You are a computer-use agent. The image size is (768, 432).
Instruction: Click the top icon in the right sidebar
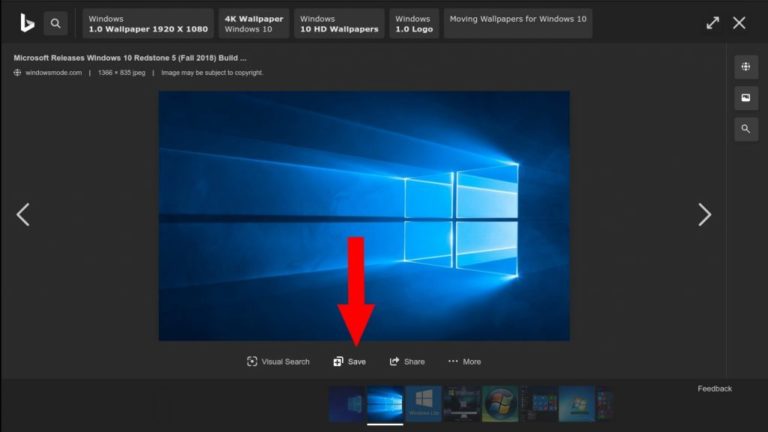745,67
